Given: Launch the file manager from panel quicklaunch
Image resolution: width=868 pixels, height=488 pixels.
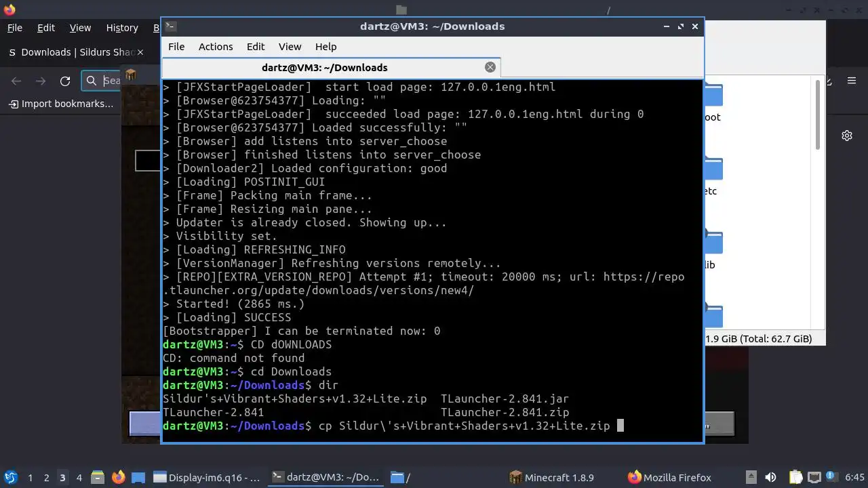Looking at the screenshot, I should [97, 477].
